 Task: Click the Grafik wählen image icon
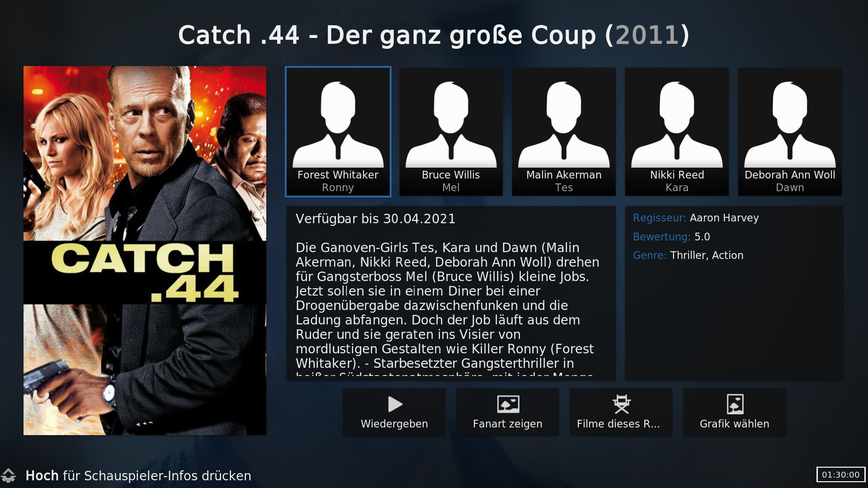[x=735, y=404]
